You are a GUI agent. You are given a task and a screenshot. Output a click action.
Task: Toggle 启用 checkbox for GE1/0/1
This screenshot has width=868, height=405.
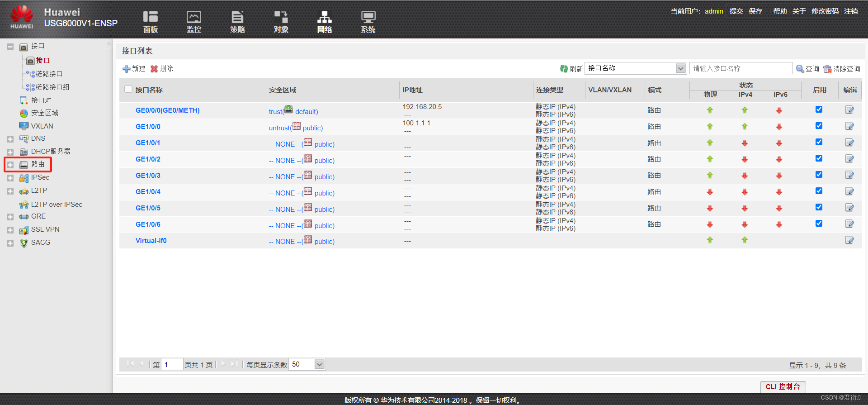(x=819, y=142)
